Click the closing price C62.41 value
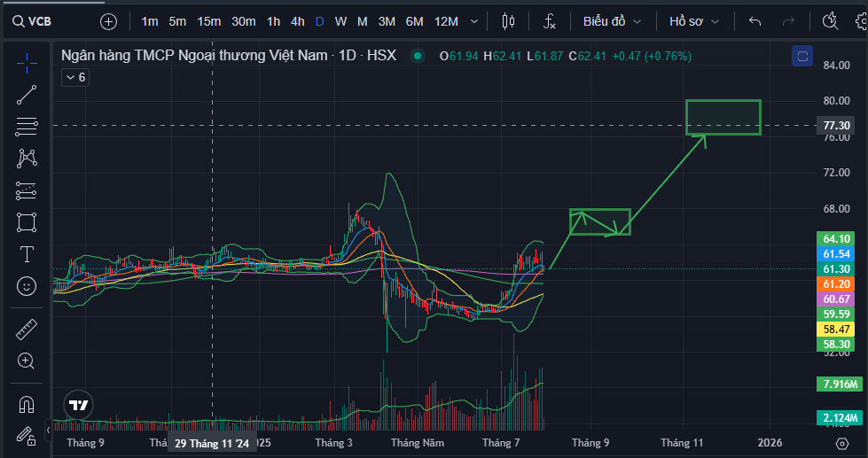The height and width of the screenshot is (458, 868). point(587,56)
